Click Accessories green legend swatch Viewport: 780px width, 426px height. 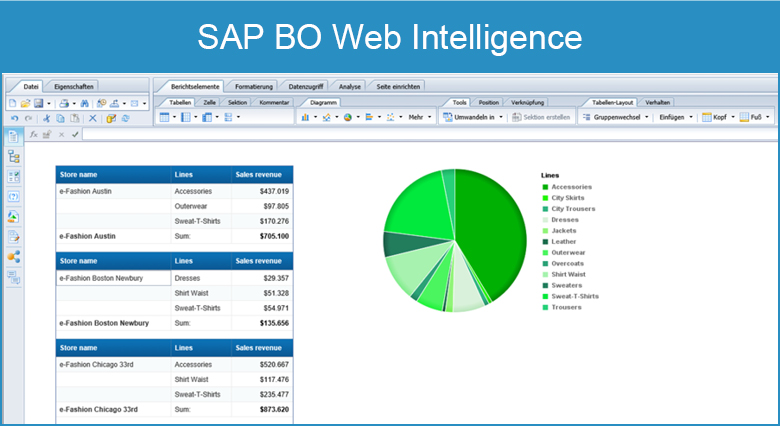[545, 187]
